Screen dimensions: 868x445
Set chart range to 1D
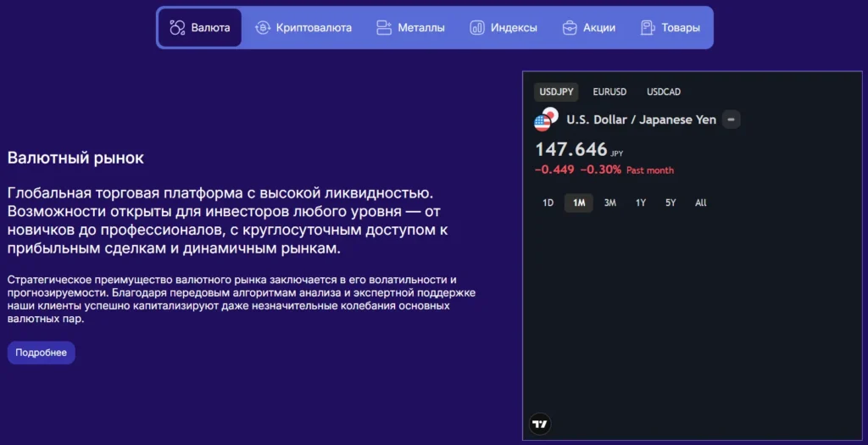click(548, 203)
